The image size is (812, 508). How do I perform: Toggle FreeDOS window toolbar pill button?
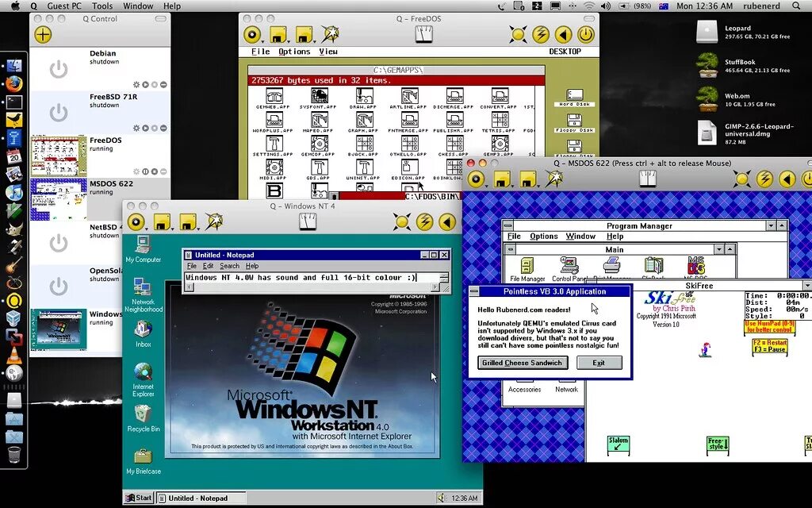click(589, 19)
